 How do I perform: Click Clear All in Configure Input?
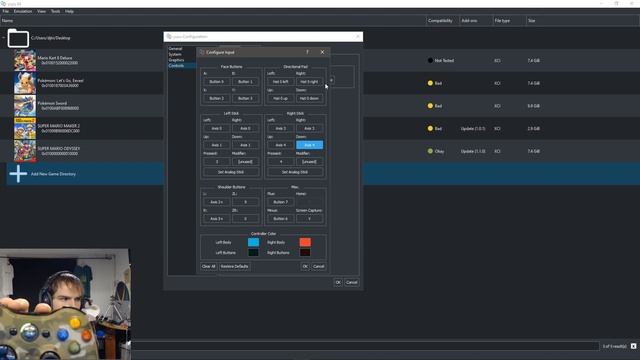click(x=209, y=267)
